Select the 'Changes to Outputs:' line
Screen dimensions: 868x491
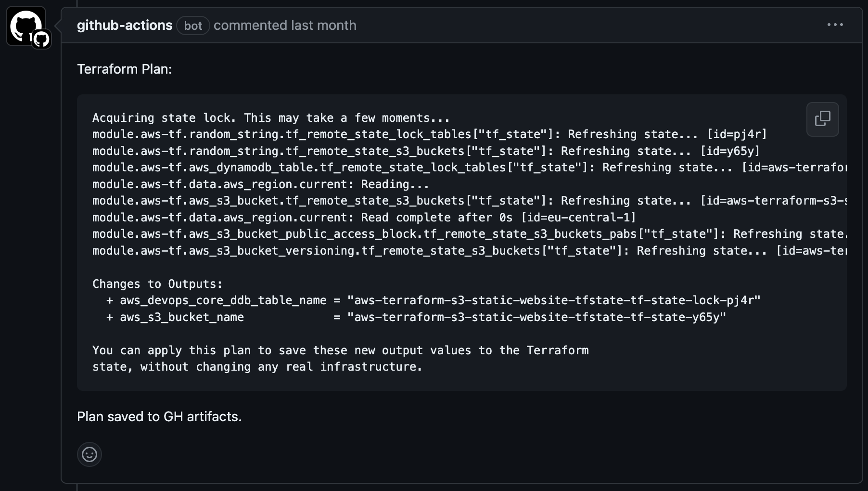pyautogui.click(x=158, y=284)
